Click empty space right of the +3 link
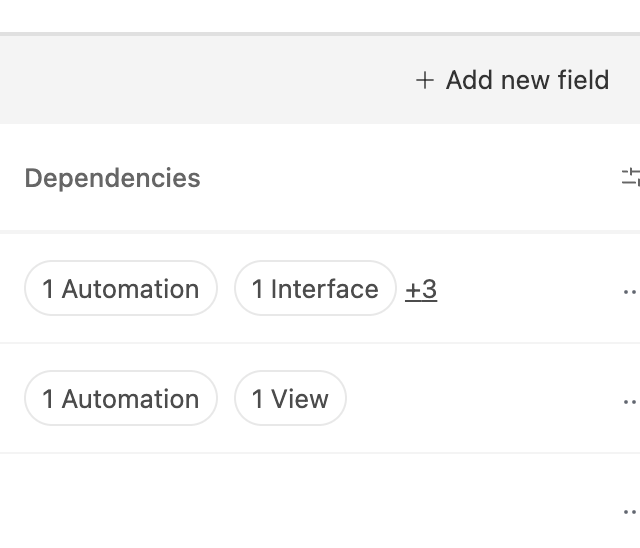 (527, 288)
